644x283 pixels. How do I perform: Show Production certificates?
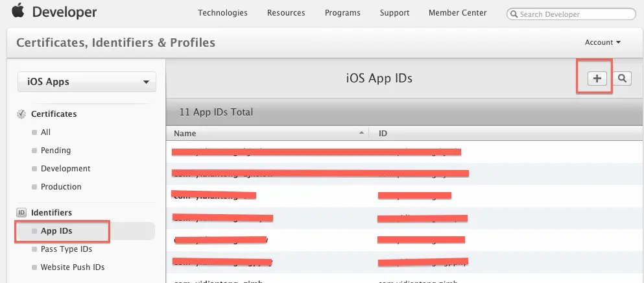pyautogui.click(x=61, y=187)
